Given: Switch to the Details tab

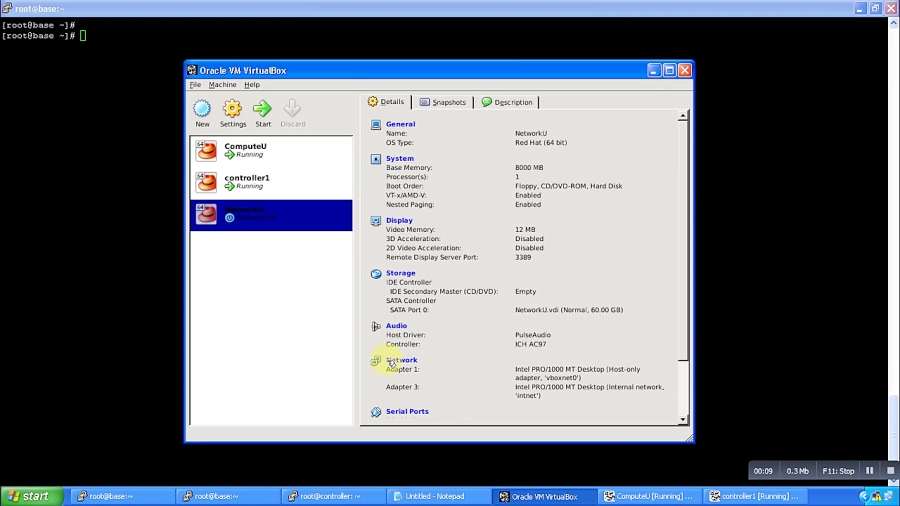Looking at the screenshot, I should tap(386, 102).
